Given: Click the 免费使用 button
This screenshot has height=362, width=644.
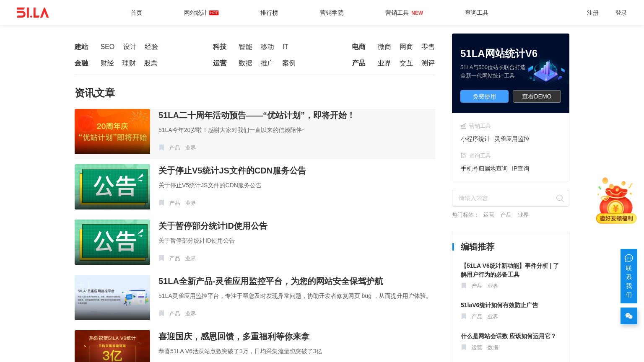Looking at the screenshot, I should [484, 96].
